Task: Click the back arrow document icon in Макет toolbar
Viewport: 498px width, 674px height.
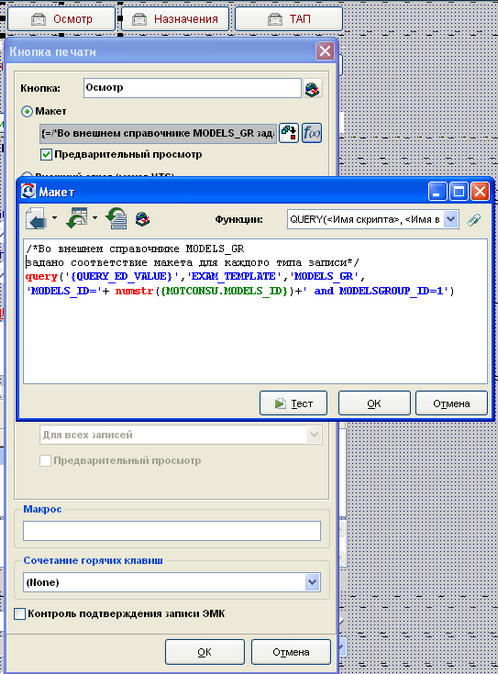Action: click(37, 218)
